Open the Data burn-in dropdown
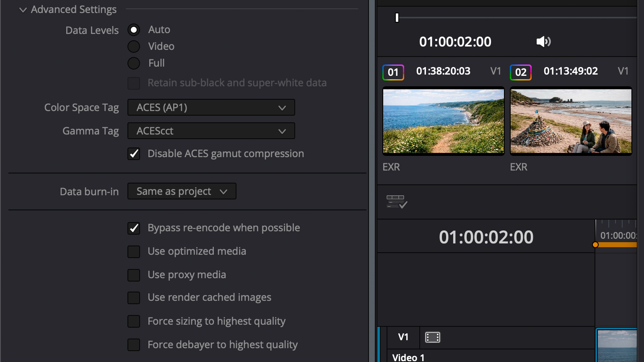Screen dimensions: 644x362 (182, 191)
